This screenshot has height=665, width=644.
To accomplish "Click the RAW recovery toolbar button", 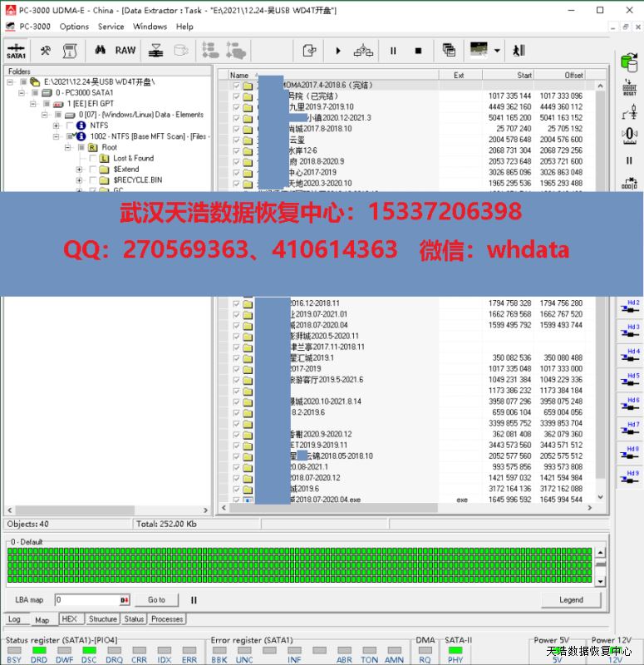I will point(125,51).
